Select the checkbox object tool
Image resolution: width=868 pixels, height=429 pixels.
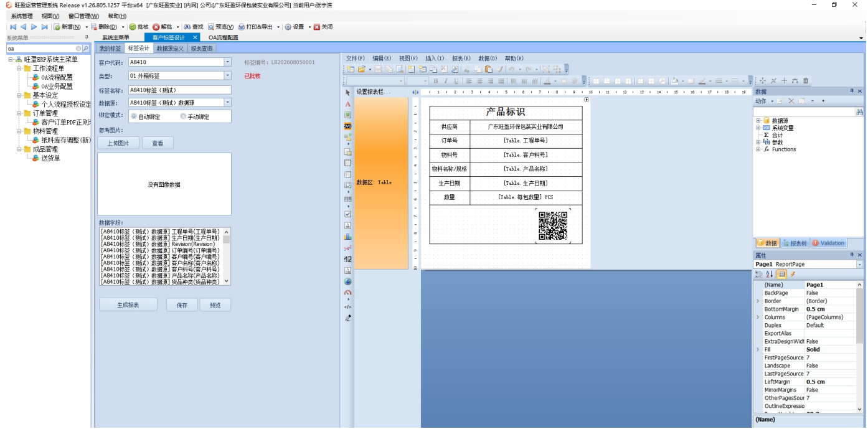348,214
